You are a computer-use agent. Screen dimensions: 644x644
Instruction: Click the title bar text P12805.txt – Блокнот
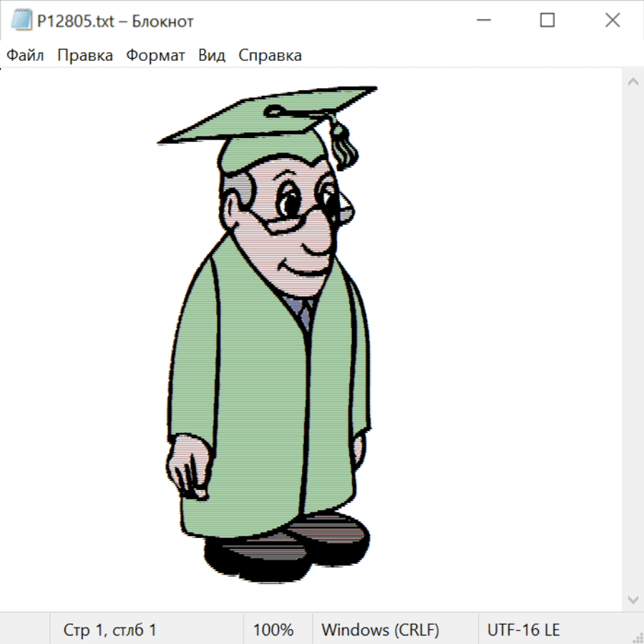(116, 21)
